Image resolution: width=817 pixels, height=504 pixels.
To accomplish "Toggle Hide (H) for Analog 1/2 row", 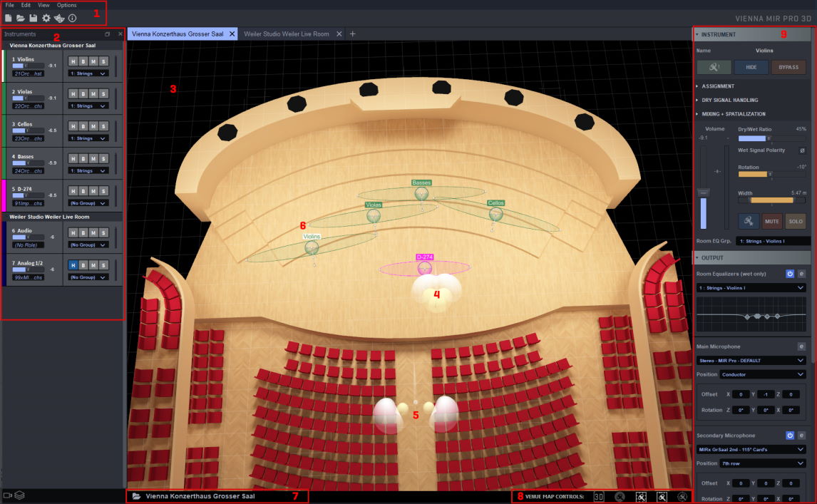I will 73,265.
